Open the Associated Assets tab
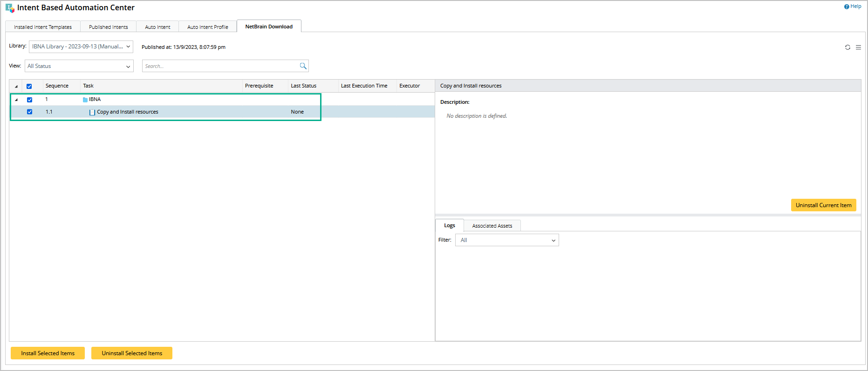 (492, 226)
